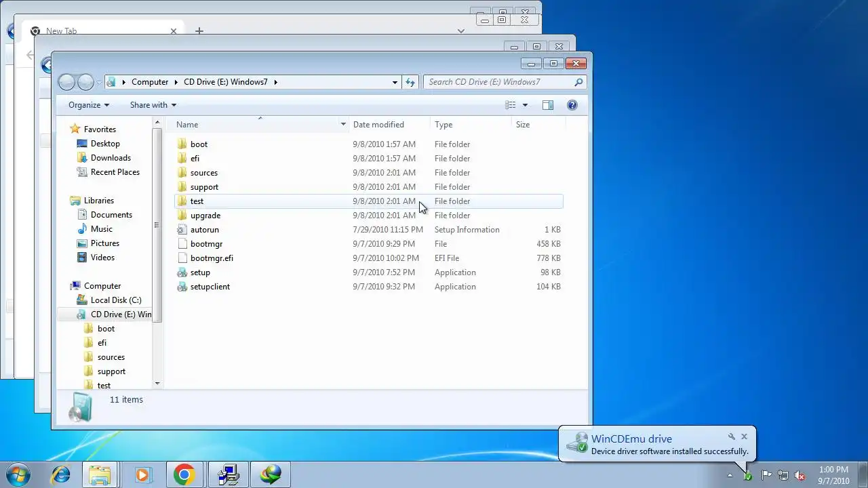Select the setupclient application icon
This screenshot has height=488, width=868.
[182, 287]
